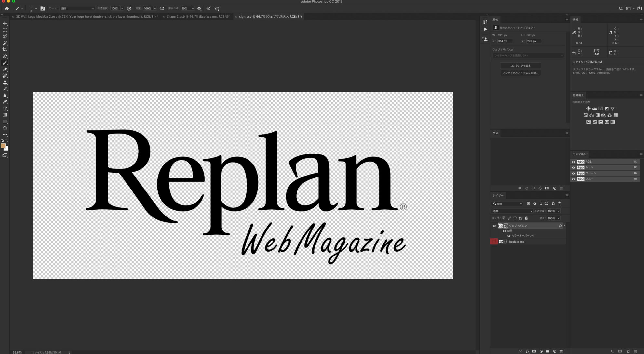Add Curves adjustment
Viewport: 644px width, 354px height.
pos(600,108)
